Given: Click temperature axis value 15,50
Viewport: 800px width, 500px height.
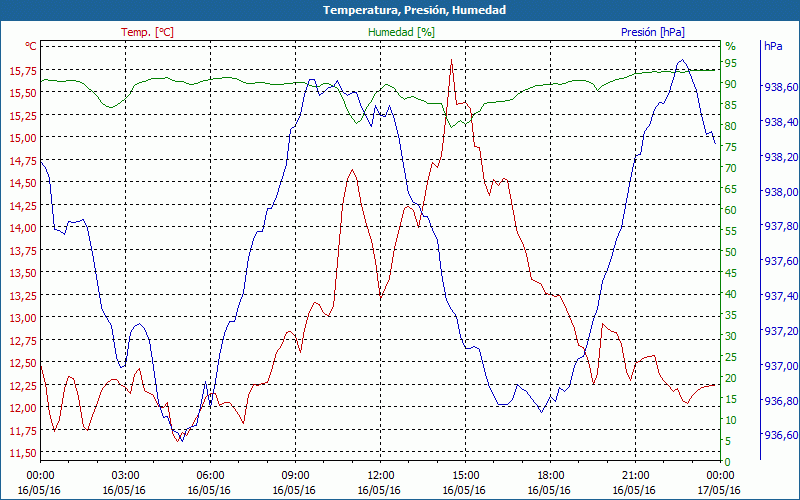Looking at the screenshot, I should [x=23, y=92].
